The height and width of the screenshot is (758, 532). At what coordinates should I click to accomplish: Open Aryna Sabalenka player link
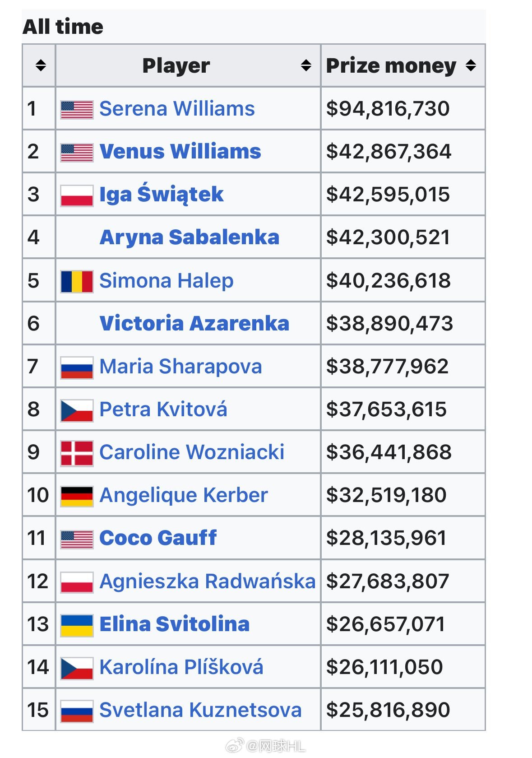coord(190,238)
